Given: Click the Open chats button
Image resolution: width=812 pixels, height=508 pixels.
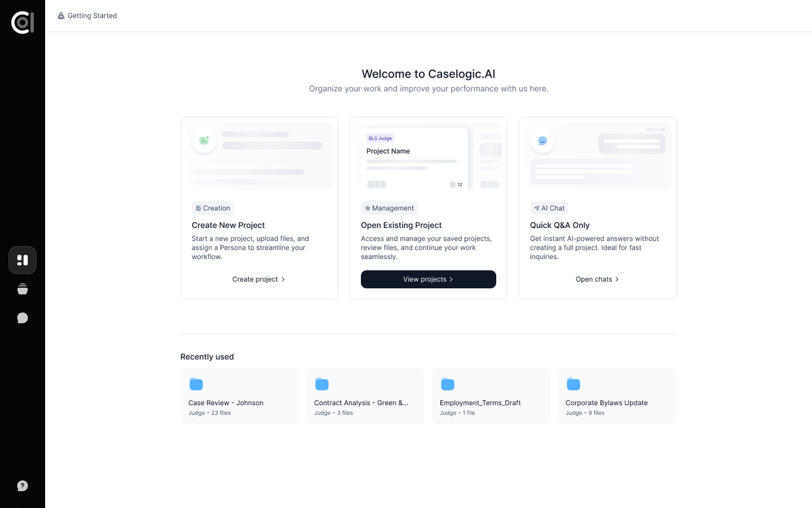Looking at the screenshot, I should [x=598, y=279].
